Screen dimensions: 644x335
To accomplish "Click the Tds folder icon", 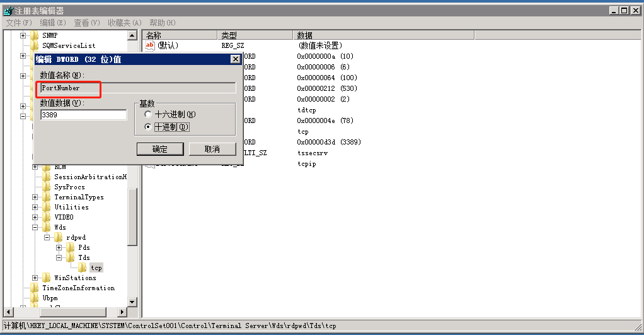I will click(71, 258).
